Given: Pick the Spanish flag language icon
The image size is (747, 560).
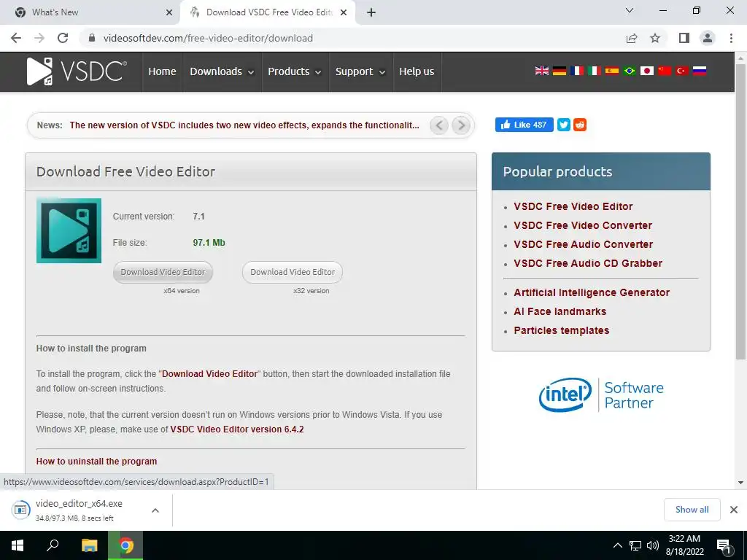Looking at the screenshot, I should point(612,71).
